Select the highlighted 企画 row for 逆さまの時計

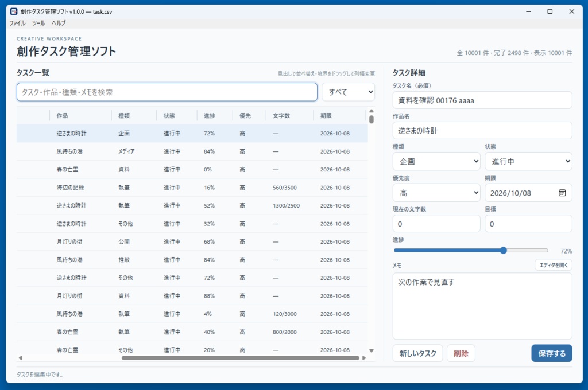coord(192,134)
